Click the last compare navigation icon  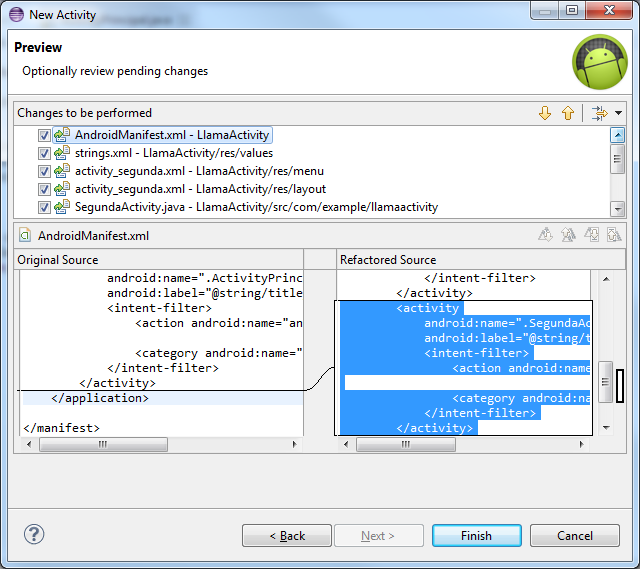point(613,235)
